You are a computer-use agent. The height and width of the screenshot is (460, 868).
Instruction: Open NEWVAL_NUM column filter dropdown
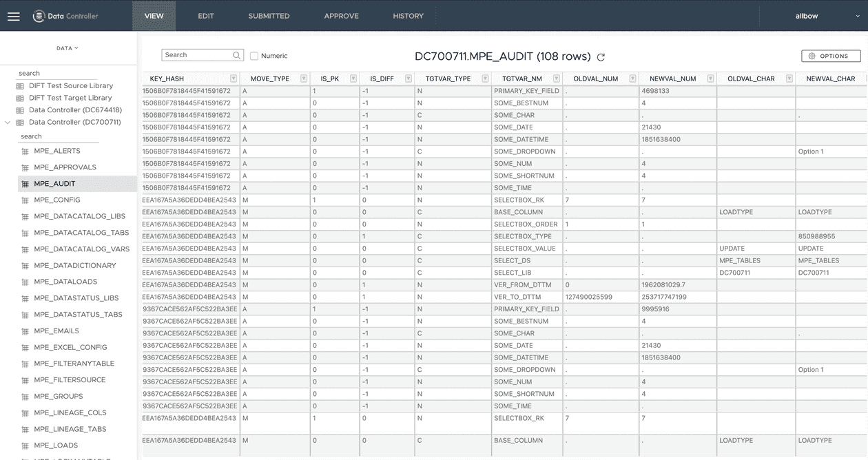pyautogui.click(x=710, y=79)
